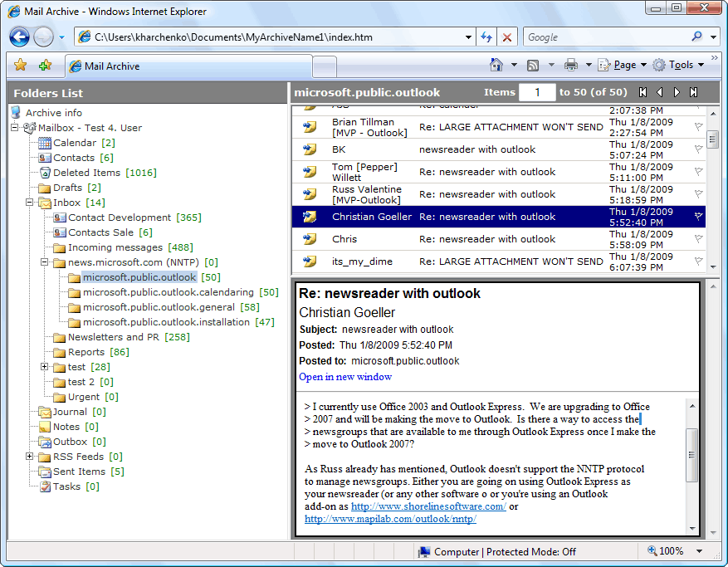Image resolution: width=728 pixels, height=567 pixels.
Task: Select the Newsletters and PR folder
Action: [113, 337]
